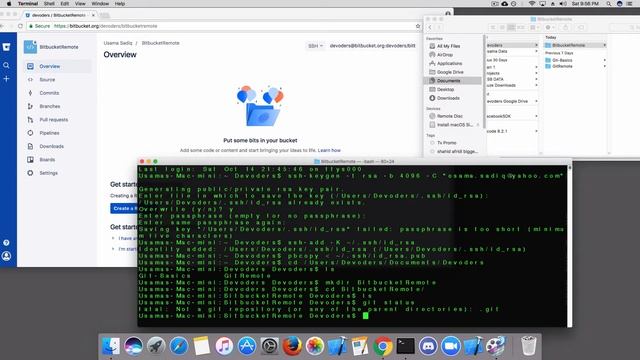
Task: Click the Usama Sadiq breadcrumb link
Action: [x=118, y=43]
